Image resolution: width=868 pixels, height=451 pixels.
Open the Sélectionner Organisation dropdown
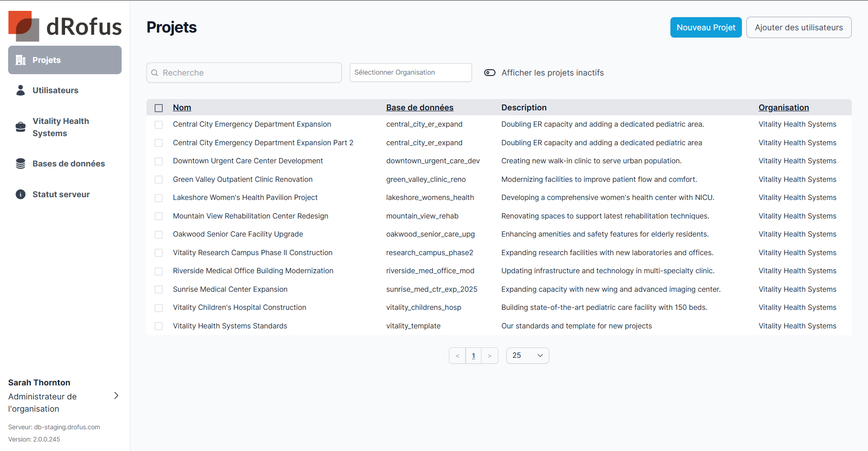[410, 73]
